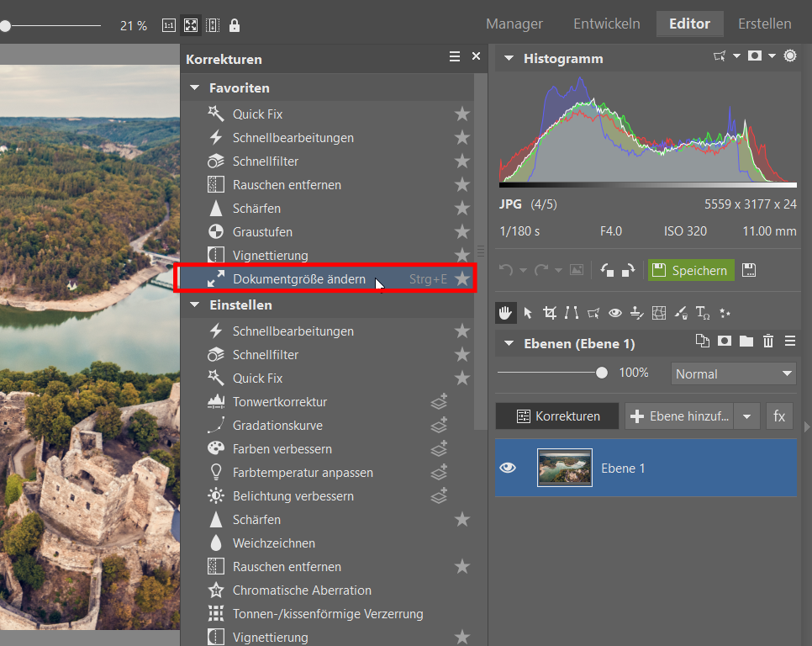Image resolution: width=812 pixels, height=646 pixels.
Task: Select the Hand pan tool
Action: [x=505, y=313]
